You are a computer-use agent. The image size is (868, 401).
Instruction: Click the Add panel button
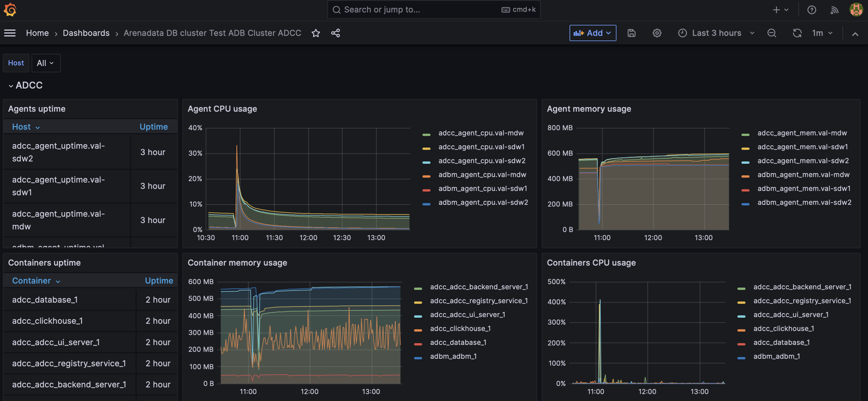[x=592, y=33]
